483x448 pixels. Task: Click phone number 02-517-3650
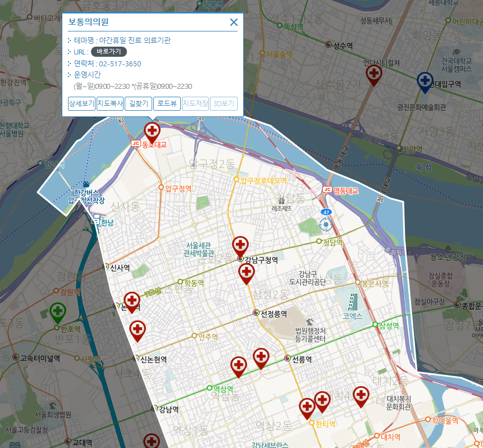[120, 64]
